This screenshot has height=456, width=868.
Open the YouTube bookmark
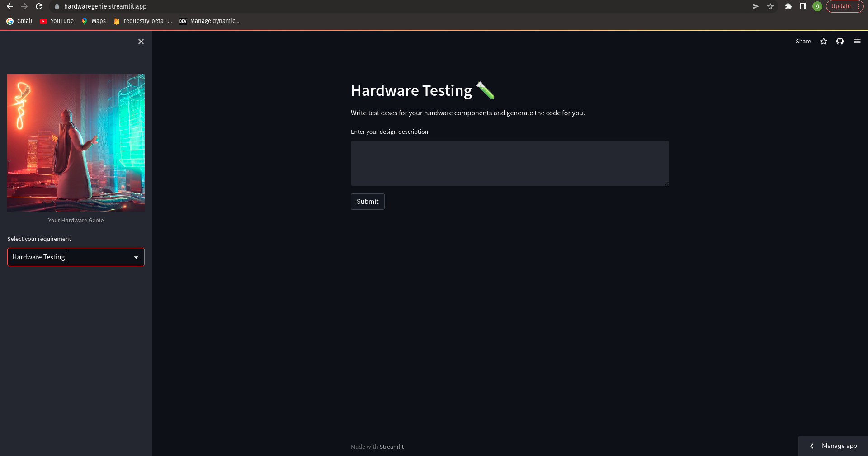[57, 21]
